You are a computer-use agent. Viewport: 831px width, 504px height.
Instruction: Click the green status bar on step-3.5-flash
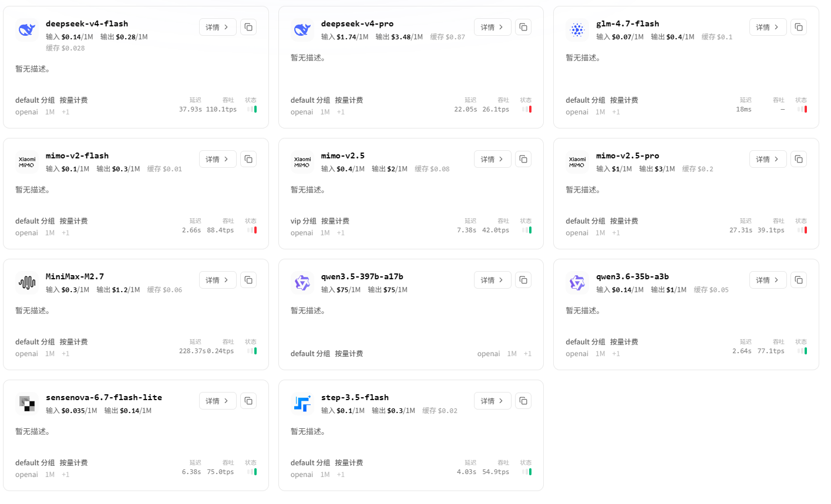click(530, 472)
